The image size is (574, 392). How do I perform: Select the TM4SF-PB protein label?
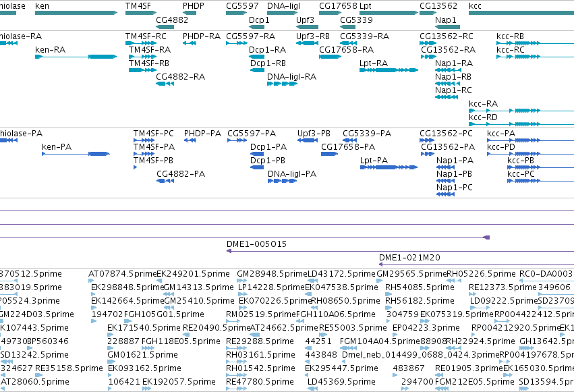[x=153, y=161]
